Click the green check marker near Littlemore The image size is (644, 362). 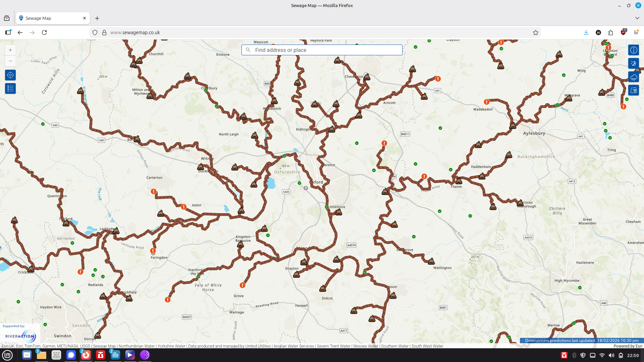[327, 207]
